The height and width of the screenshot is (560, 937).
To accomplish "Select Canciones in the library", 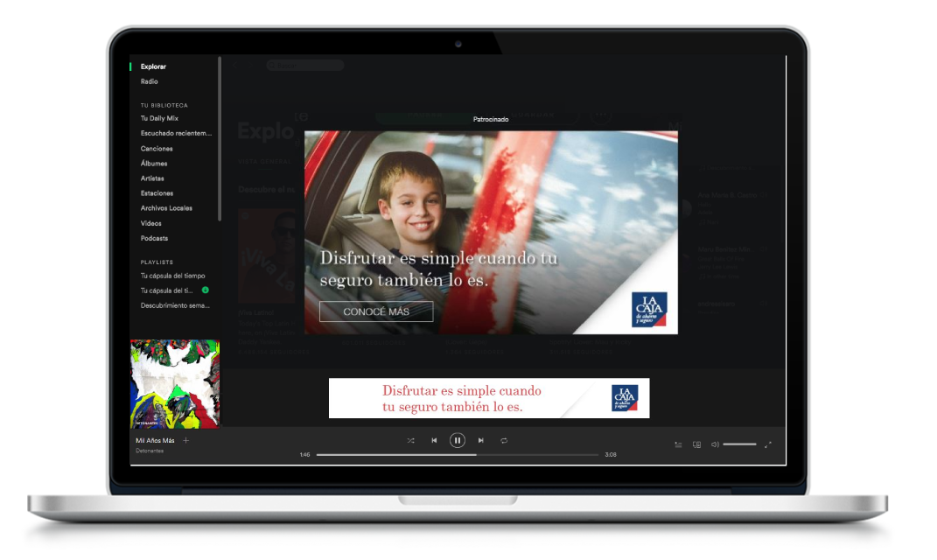I will 157,148.
